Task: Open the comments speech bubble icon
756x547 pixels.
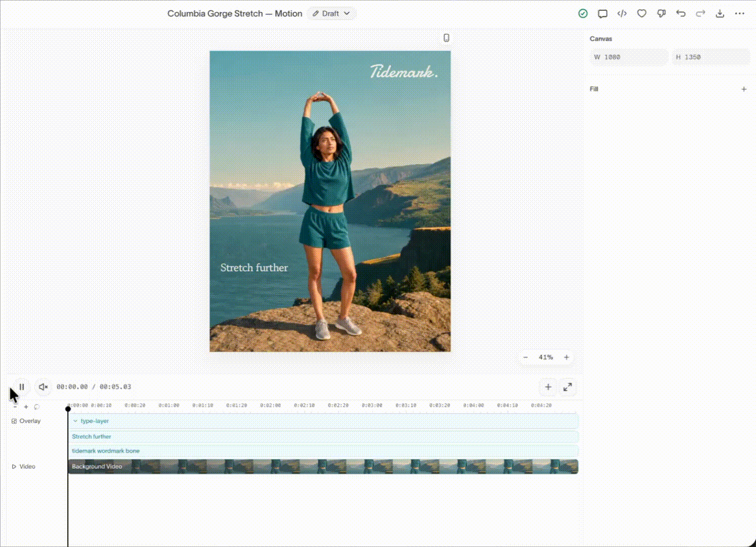Action: tap(603, 14)
